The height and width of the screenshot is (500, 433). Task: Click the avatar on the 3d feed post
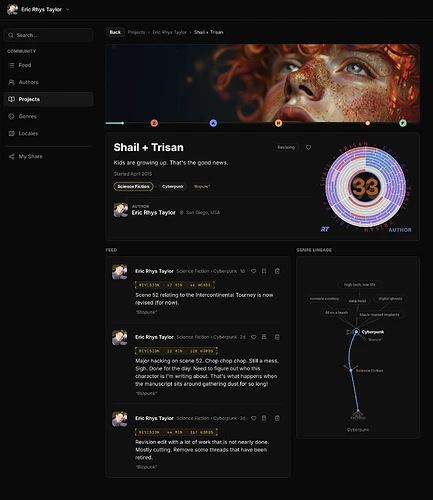tap(120, 419)
